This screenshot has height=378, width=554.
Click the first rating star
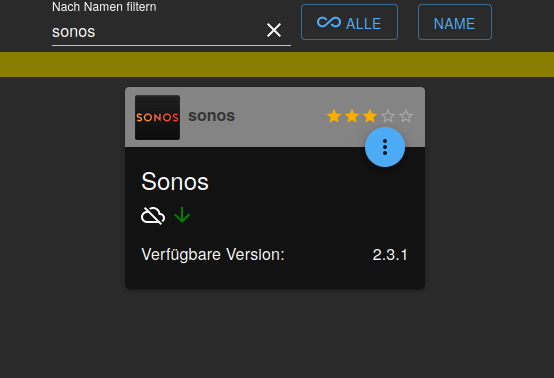[334, 116]
